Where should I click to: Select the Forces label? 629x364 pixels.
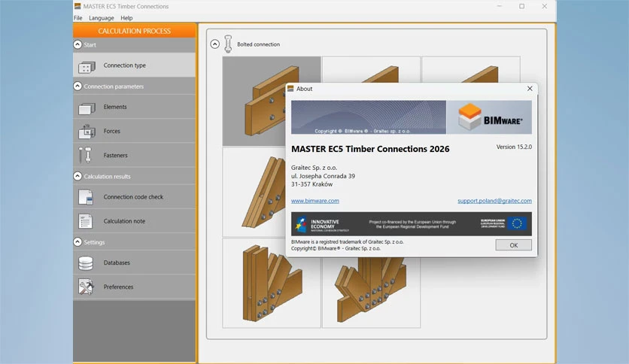click(x=111, y=131)
